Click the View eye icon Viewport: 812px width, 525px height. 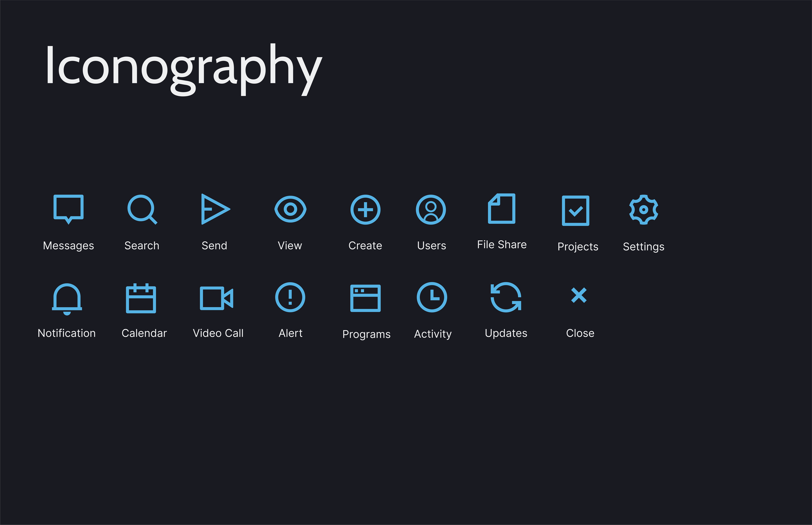pyautogui.click(x=290, y=209)
